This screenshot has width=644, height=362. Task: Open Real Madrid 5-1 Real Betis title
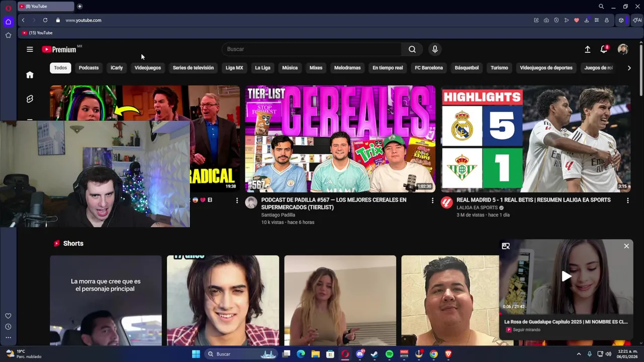click(533, 200)
